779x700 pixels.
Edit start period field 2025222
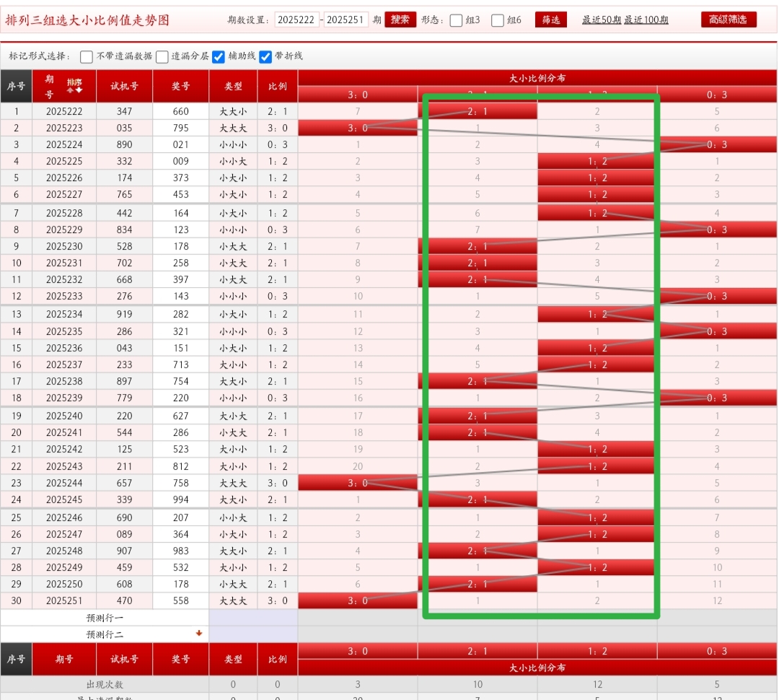tap(296, 19)
